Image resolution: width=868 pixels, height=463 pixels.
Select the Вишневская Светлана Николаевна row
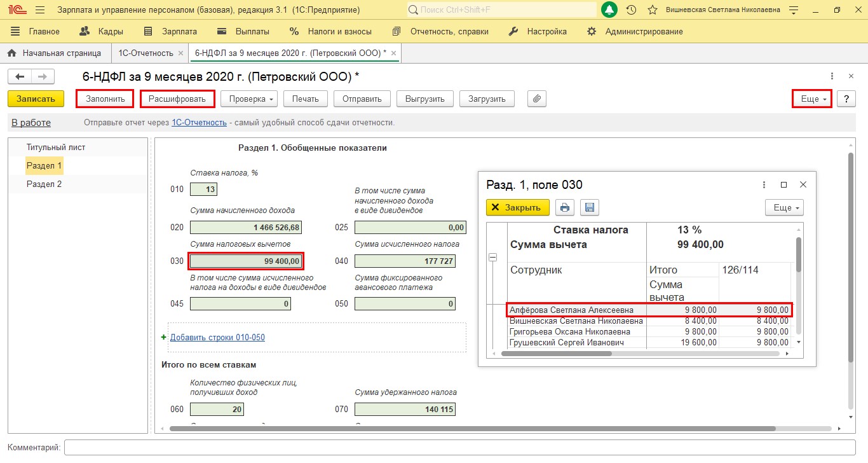[649, 321]
